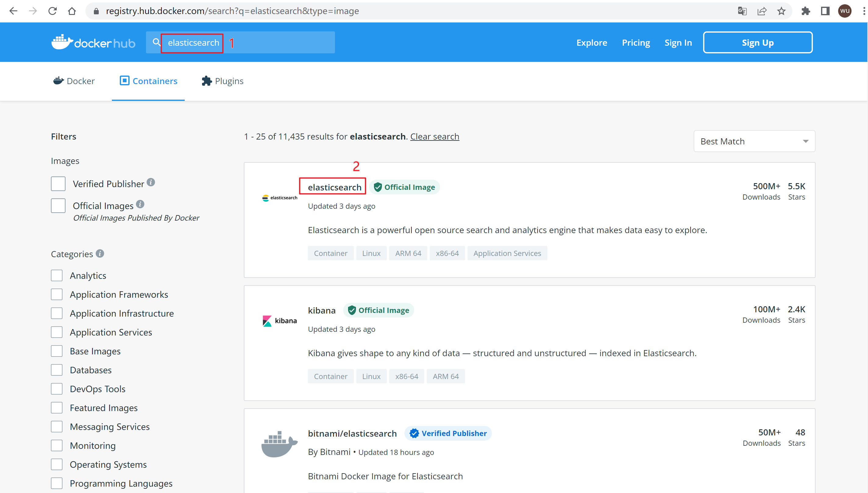Click the Official Images info icon
This screenshot has width=868, height=493.
click(x=140, y=204)
